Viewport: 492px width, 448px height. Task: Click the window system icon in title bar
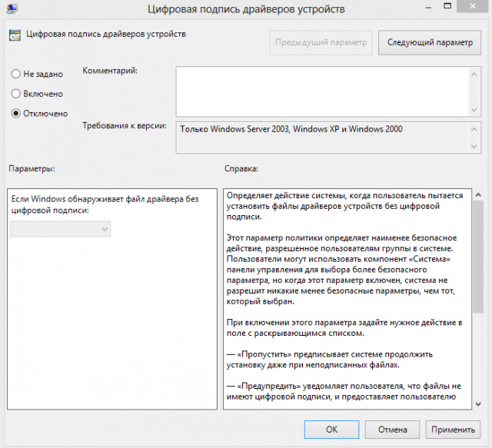12,8
